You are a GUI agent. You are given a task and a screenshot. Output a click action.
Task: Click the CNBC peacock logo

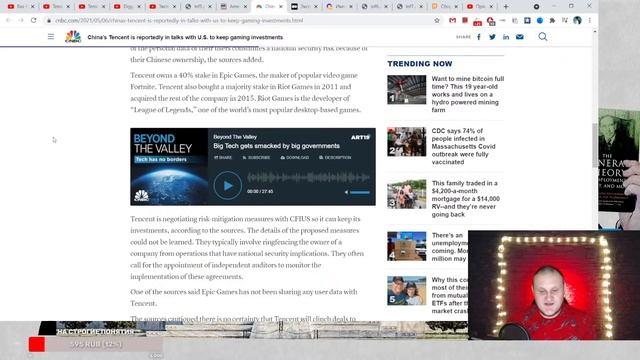(73, 37)
